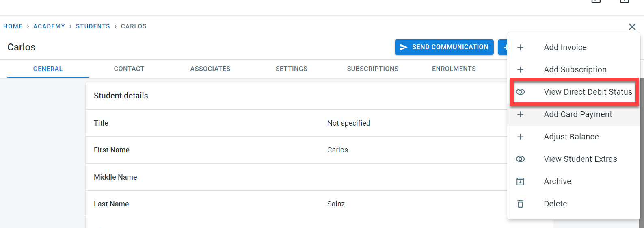The image size is (644, 228).
Task: Switch to the Associates tab
Action: pos(210,69)
